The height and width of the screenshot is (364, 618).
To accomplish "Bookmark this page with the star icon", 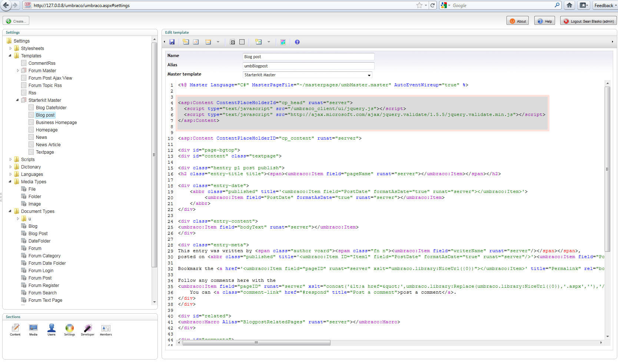I will coord(419,5).
